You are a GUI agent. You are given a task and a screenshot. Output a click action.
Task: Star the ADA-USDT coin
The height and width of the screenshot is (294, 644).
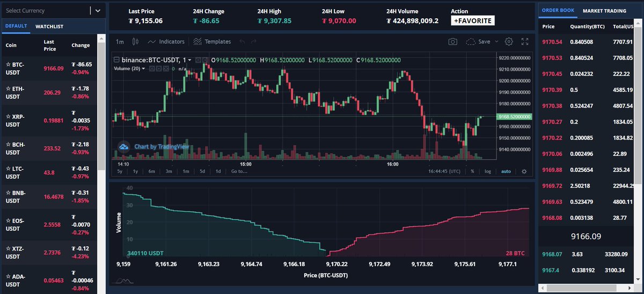8,277
